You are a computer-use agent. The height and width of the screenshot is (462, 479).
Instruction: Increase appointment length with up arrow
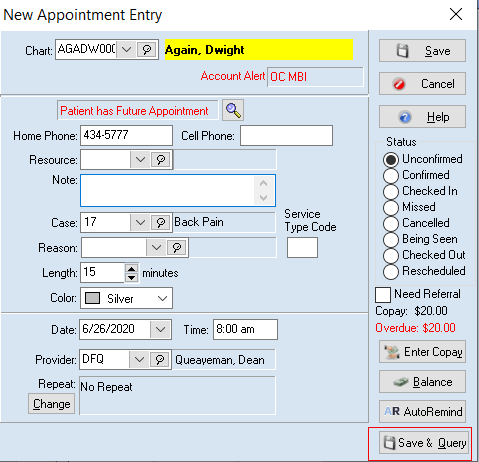132,268
